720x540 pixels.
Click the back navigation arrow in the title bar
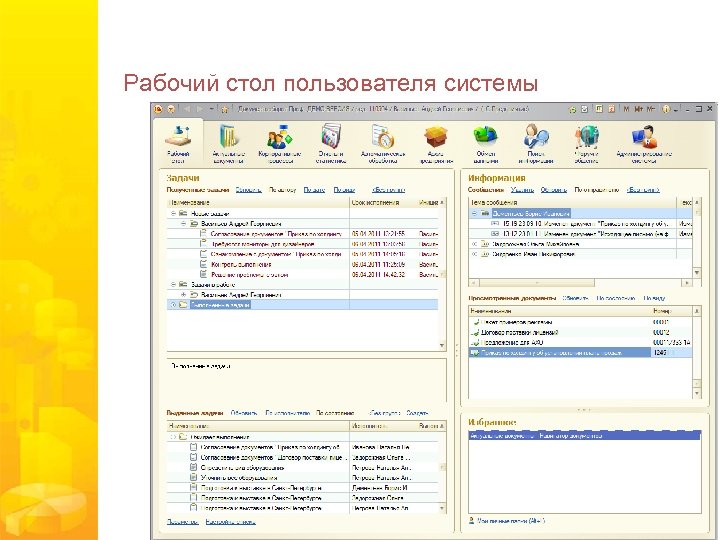click(187, 109)
